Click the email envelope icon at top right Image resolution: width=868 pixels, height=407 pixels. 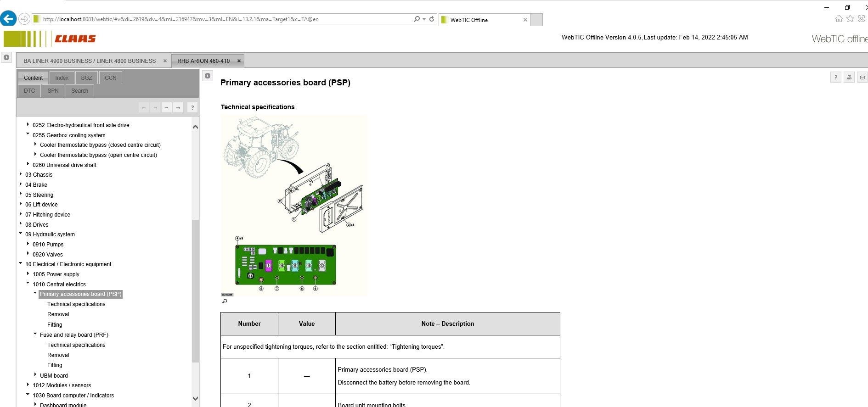click(x=862, y=77)
